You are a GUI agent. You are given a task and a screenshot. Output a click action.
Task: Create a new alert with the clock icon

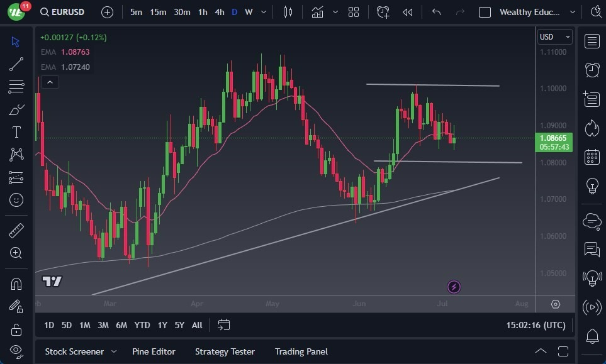(x=383, y=12)
